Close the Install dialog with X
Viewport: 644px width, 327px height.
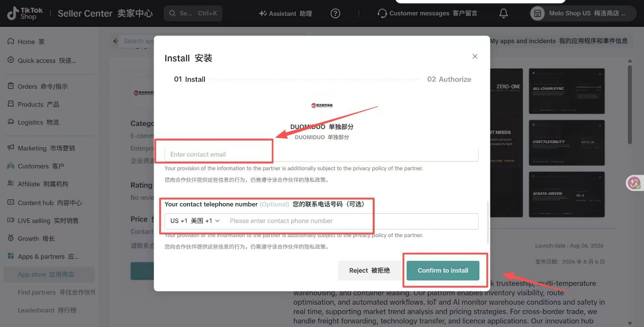coord(475,56)
